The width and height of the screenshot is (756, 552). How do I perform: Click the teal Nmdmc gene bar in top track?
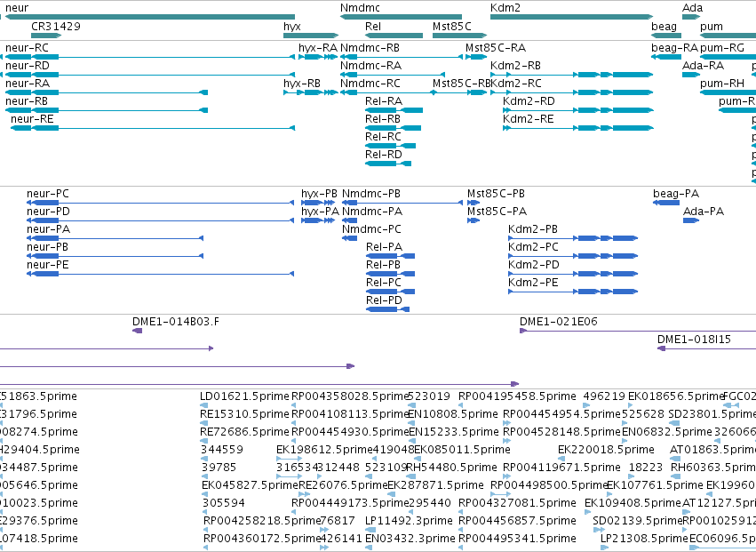[401, 17]
